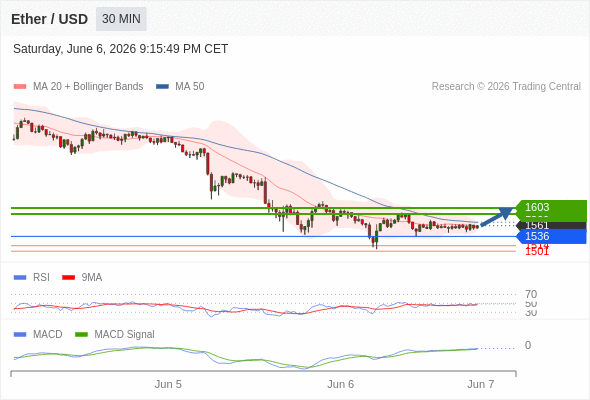This screenshot has width=590, height=400.
Task: Click the MACD Signal green legend swatch
Action: tap(81, 335)
